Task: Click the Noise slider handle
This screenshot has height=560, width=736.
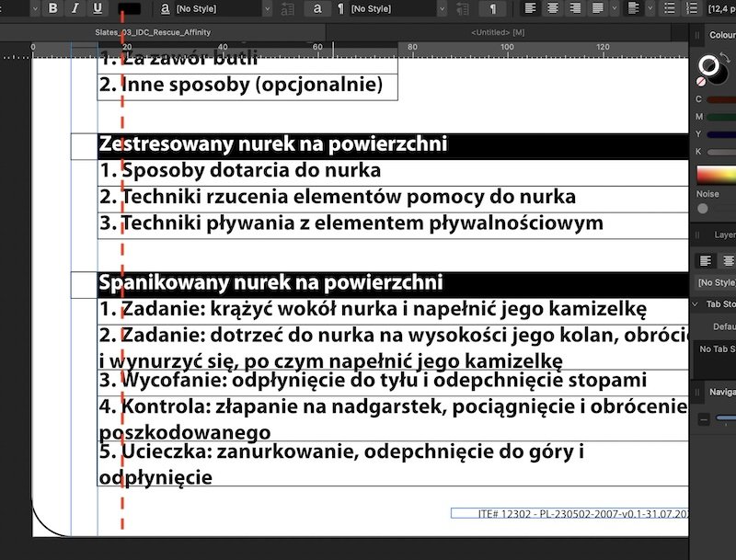Action: [703, 209]
